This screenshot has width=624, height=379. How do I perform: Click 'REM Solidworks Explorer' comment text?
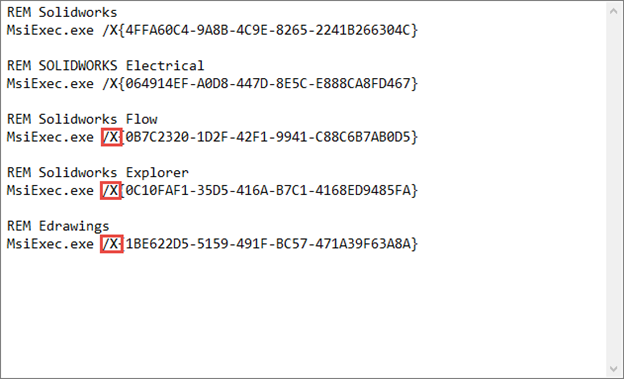coord(98,172)
